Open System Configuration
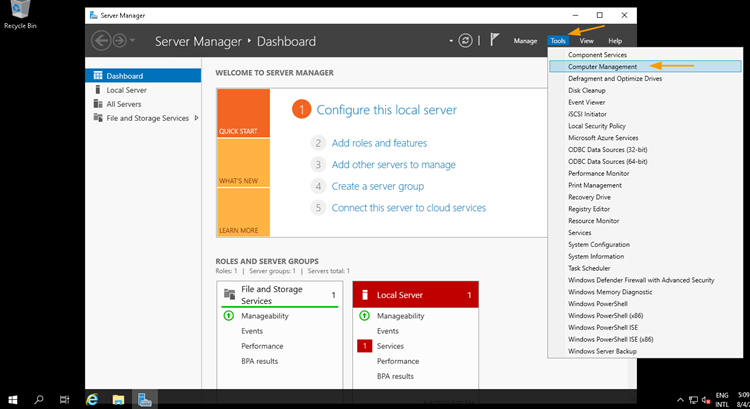The image size is (750, 409). tap(599, 244)
